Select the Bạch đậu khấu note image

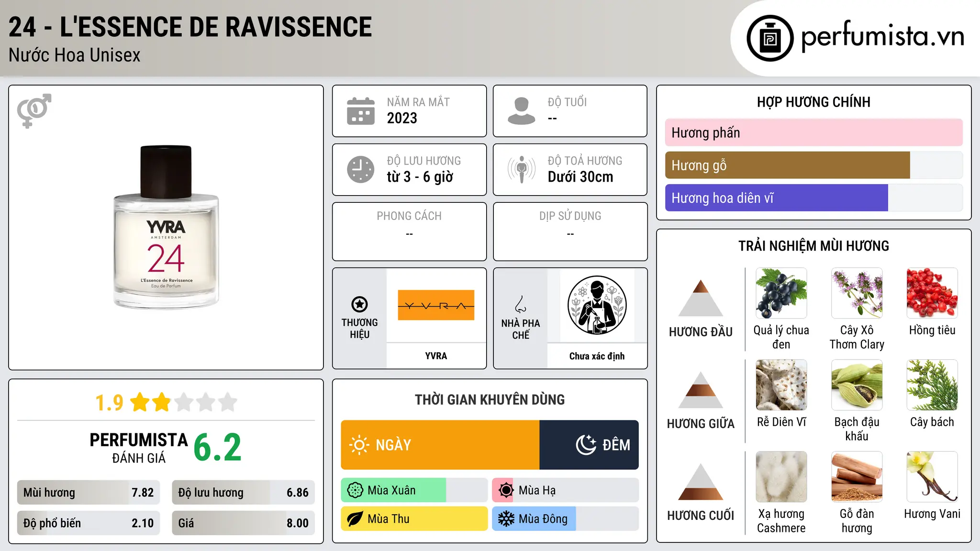857,385
